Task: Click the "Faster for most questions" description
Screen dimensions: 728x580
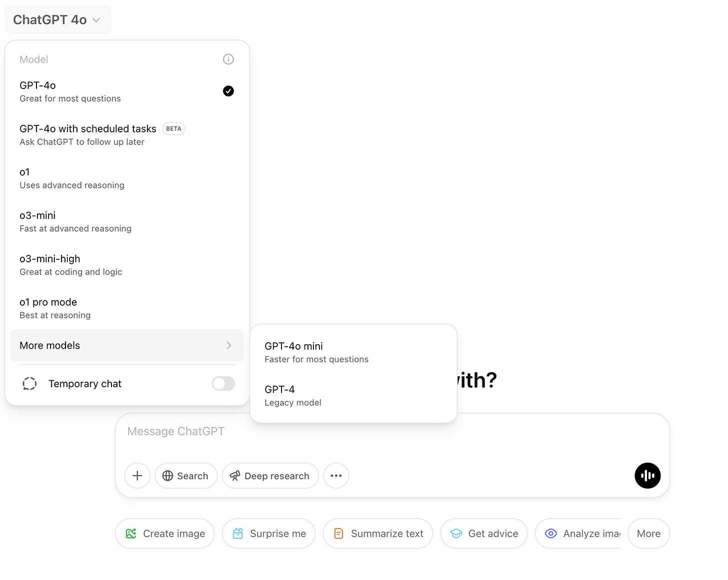Action: (x=316, y=359)
